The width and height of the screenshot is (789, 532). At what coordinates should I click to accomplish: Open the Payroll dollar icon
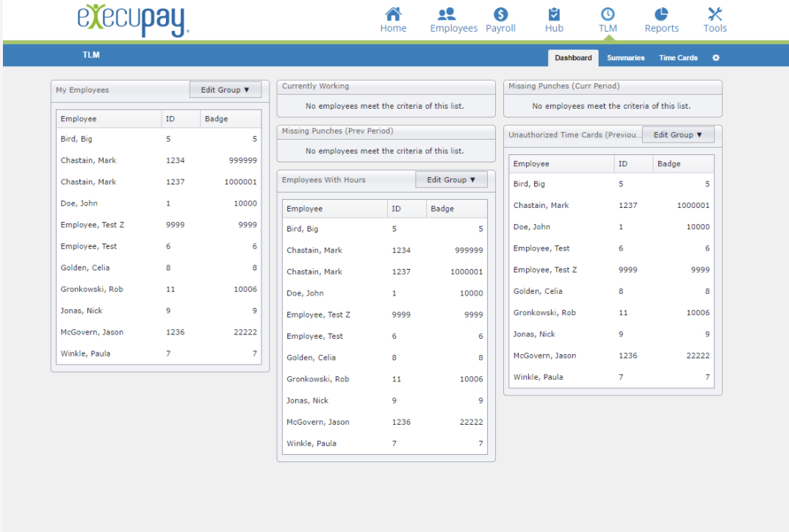501,14
